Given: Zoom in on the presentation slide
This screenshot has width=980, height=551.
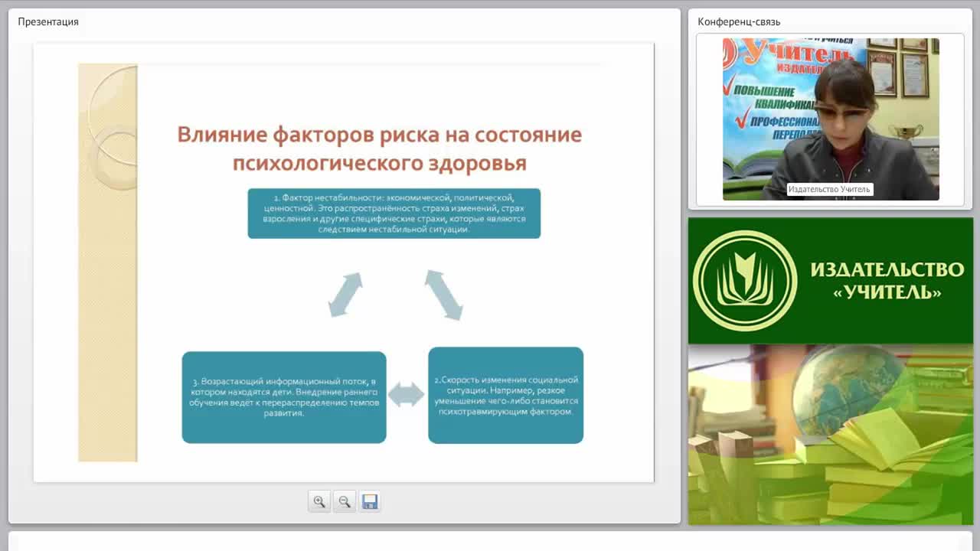Looking at the screenshot, I should coord(319,501).
